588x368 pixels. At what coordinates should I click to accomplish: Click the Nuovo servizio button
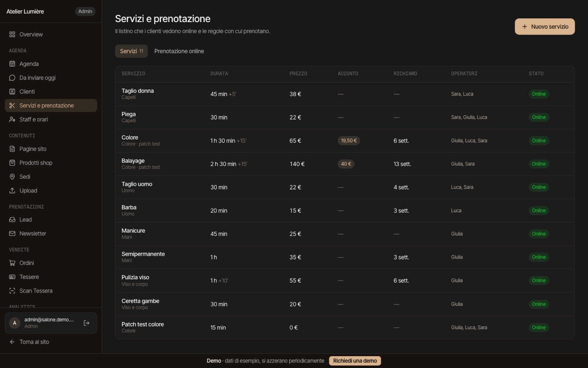pyautogui.click(x=545, y=26)
